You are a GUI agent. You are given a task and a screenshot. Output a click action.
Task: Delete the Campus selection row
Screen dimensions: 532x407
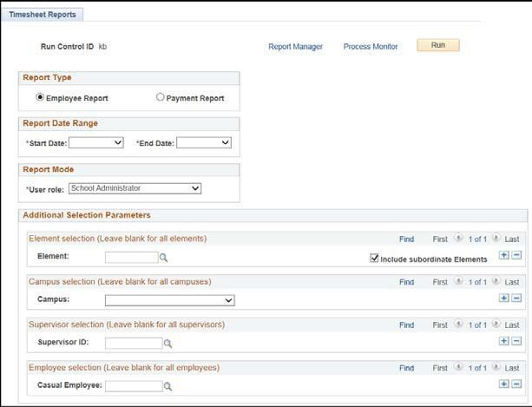[516, 299]
